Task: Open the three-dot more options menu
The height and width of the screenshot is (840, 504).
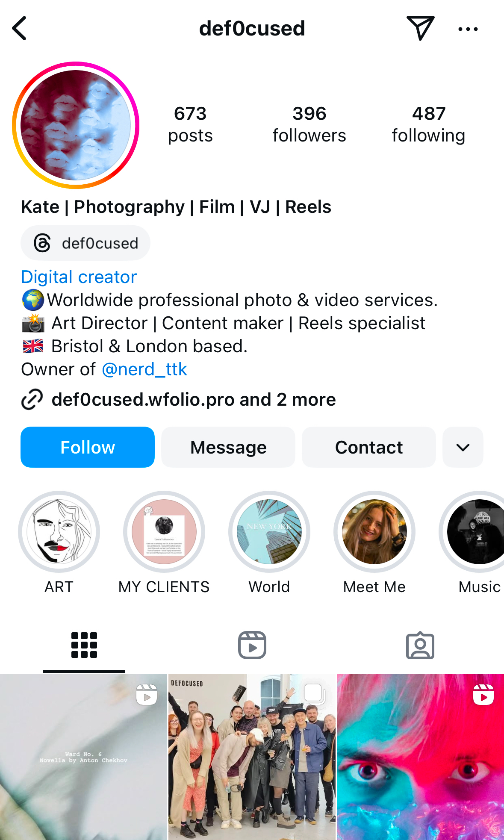Action: (468, 29)
